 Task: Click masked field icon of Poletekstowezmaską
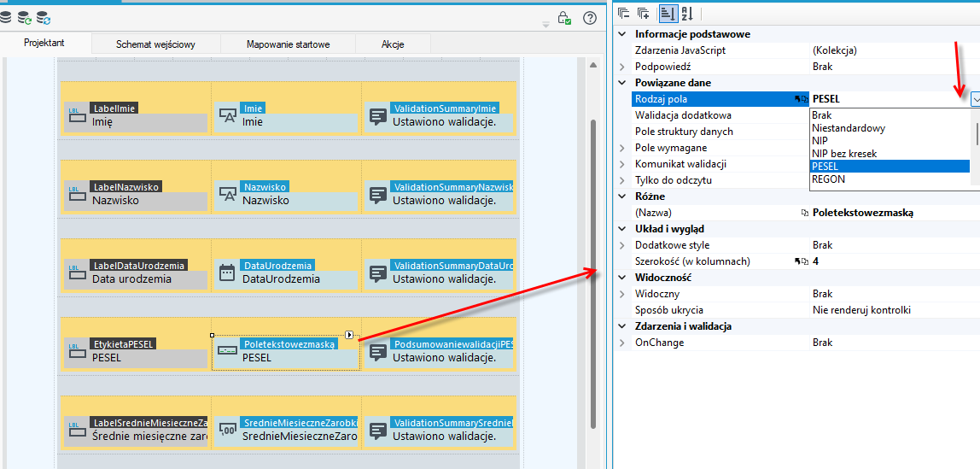(x=226, y=351)
